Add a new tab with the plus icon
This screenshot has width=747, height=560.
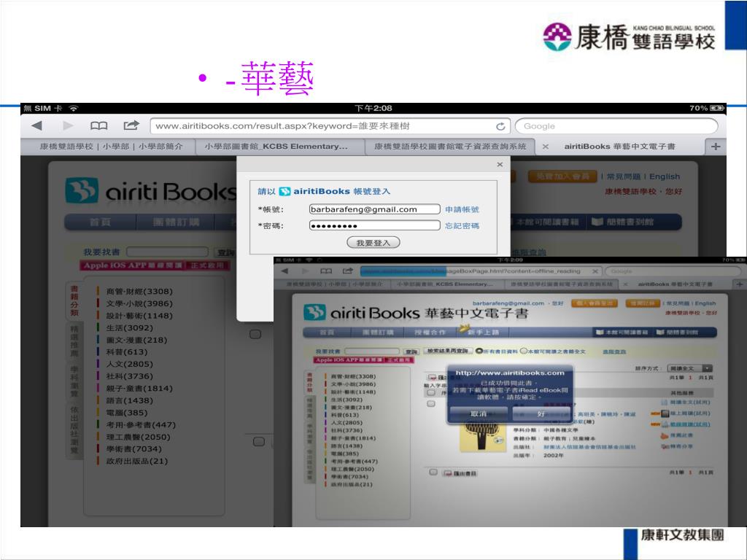coord(716,147)
